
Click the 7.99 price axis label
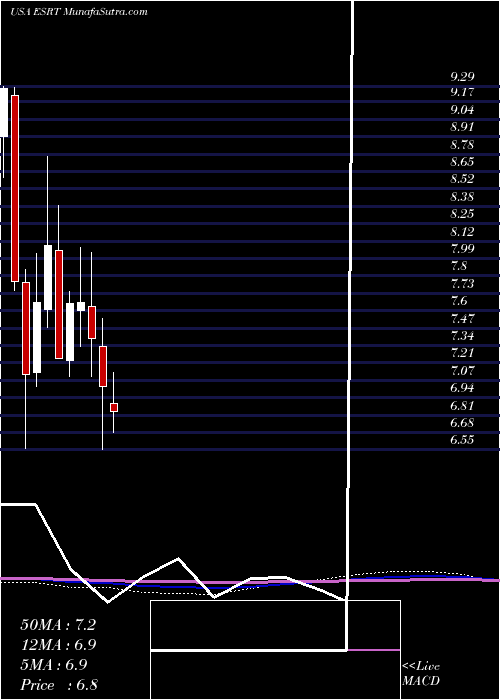click(x=462, y=249)
